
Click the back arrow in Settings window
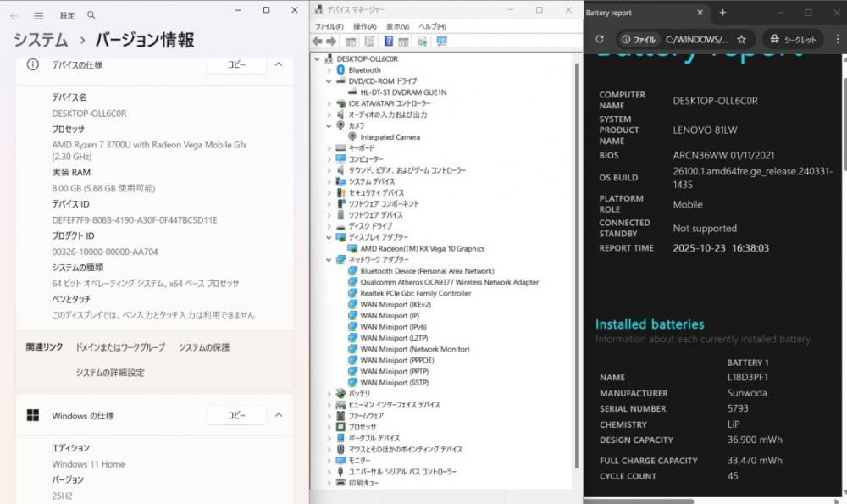[x=14, y=15]
